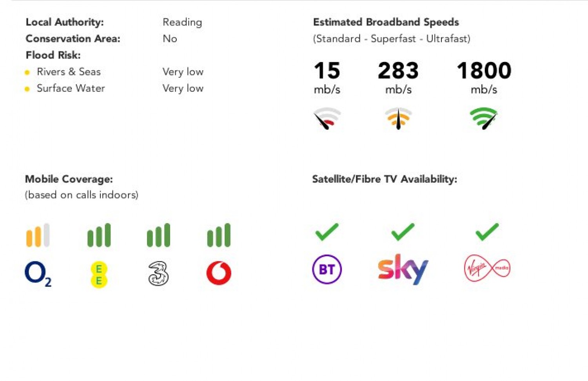
Task: Select the Three mobile logo
Action: [x=158, y=273]
